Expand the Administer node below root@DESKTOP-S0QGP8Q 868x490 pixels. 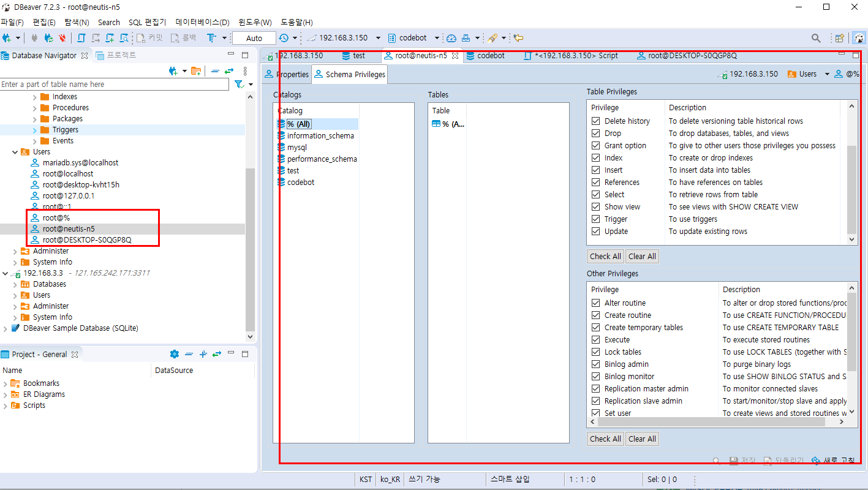pos(15,251)
